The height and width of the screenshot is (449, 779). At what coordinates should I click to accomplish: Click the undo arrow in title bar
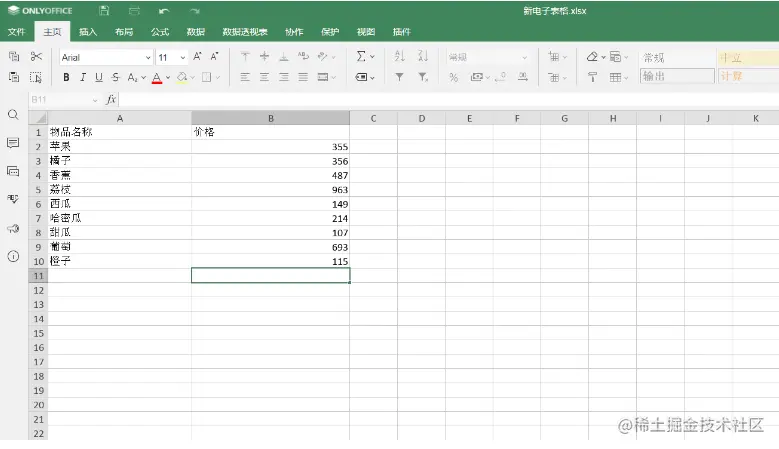click(164, 10)
